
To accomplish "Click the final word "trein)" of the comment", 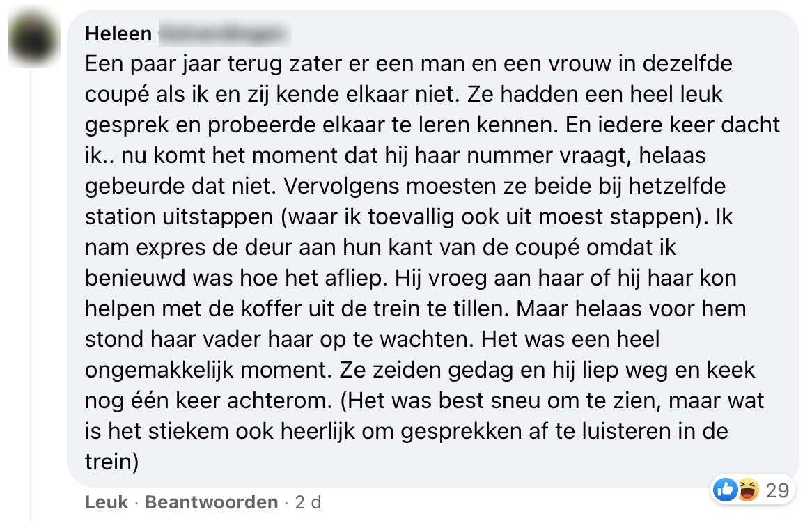I will 113,462.
